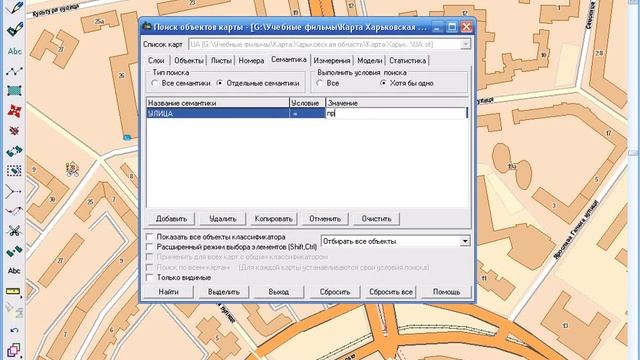This screenshot has width=640, height=360.
Task: Choose the 'Хотя бы одно' condition option
Action: pyautogui.click(x=383, y=83)
